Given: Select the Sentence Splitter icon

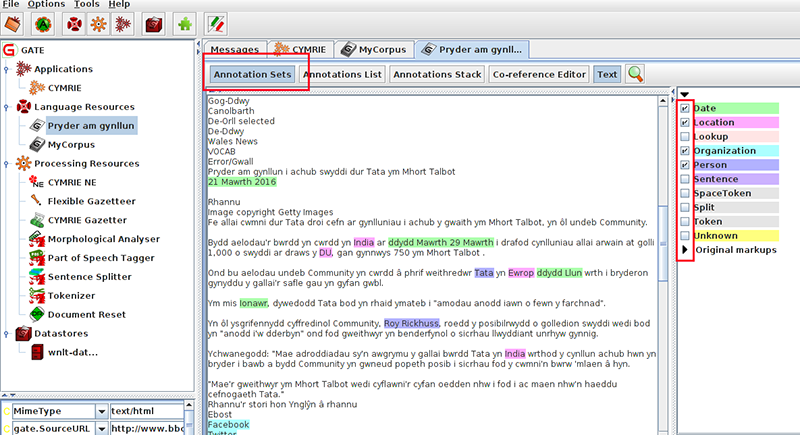Looking at the screenshot, I should pyautogui.click(x=36, y=276).
